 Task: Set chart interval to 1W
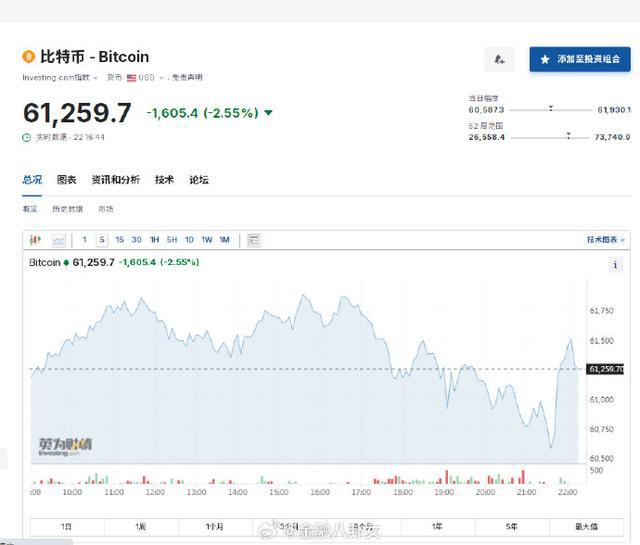click(x=207, y=240)
